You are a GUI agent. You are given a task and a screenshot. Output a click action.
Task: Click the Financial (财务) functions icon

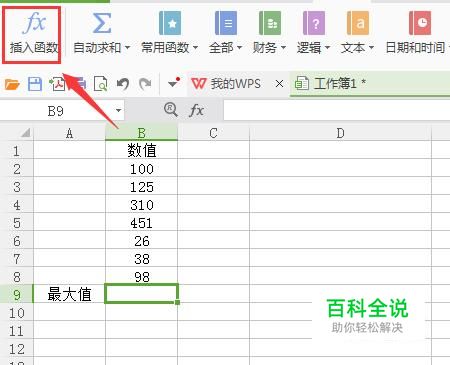tap(270, 23)
